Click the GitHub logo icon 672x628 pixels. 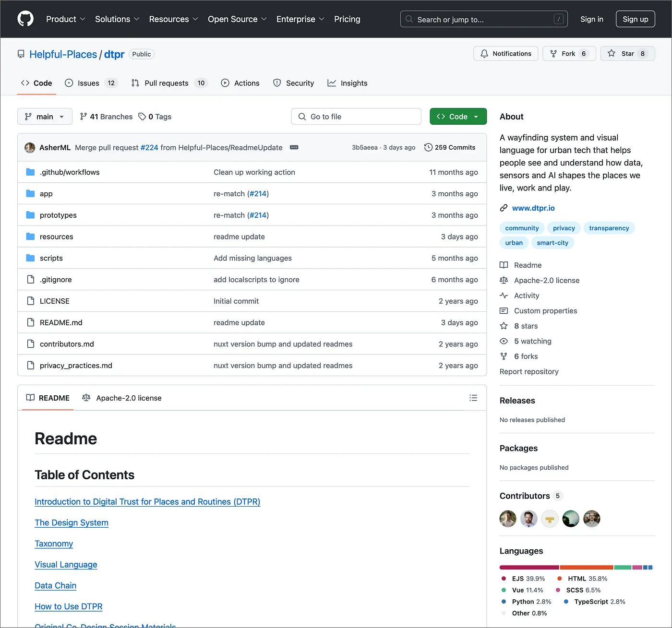[25, 19]
